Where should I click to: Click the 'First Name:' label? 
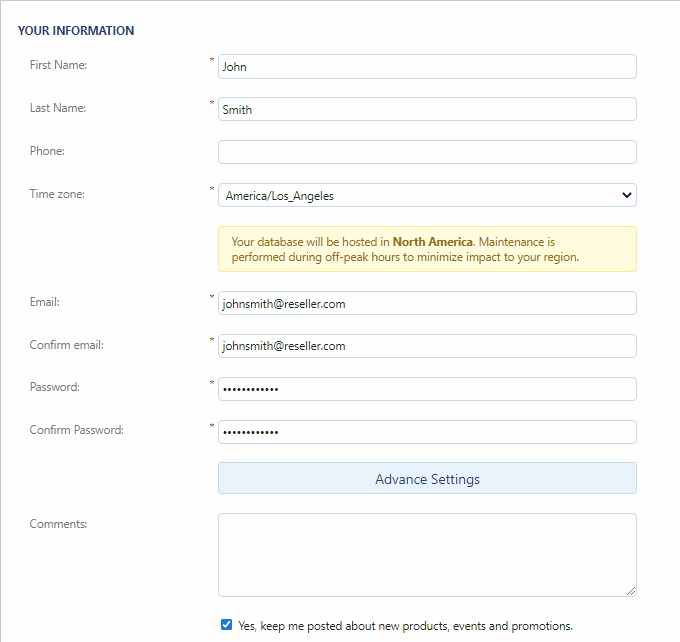tap(58, 65)
